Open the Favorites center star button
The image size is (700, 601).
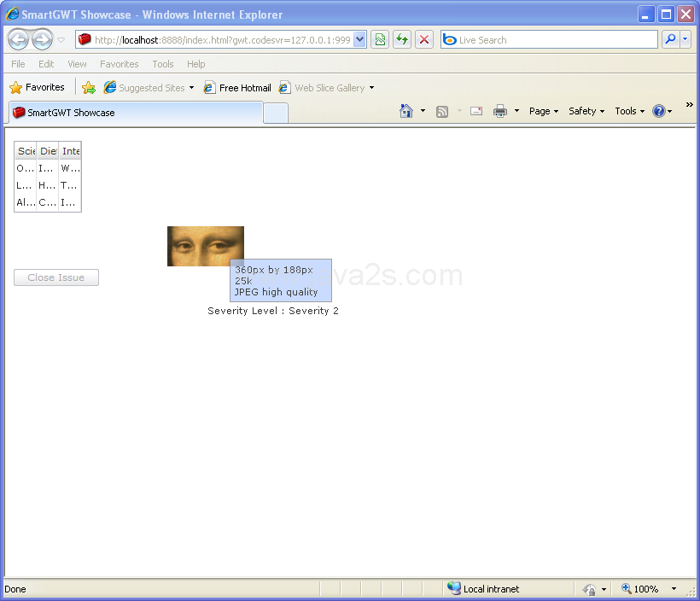click(37, 87)
